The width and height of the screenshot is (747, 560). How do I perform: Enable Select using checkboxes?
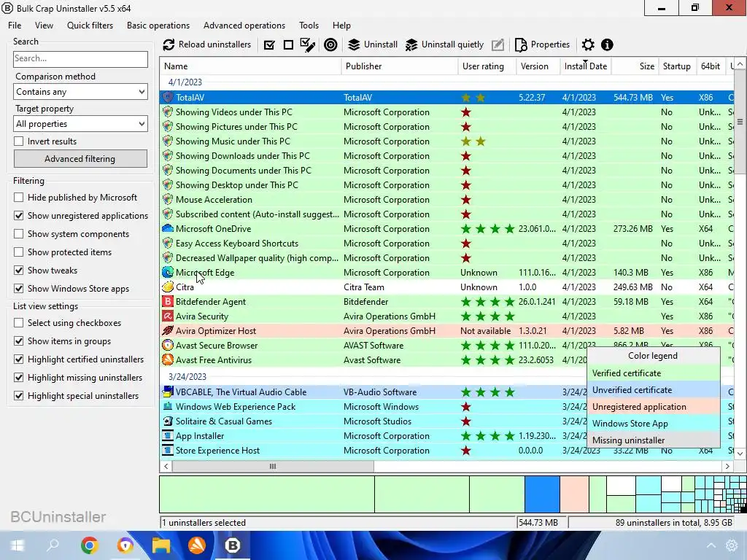tap(18, 323)
